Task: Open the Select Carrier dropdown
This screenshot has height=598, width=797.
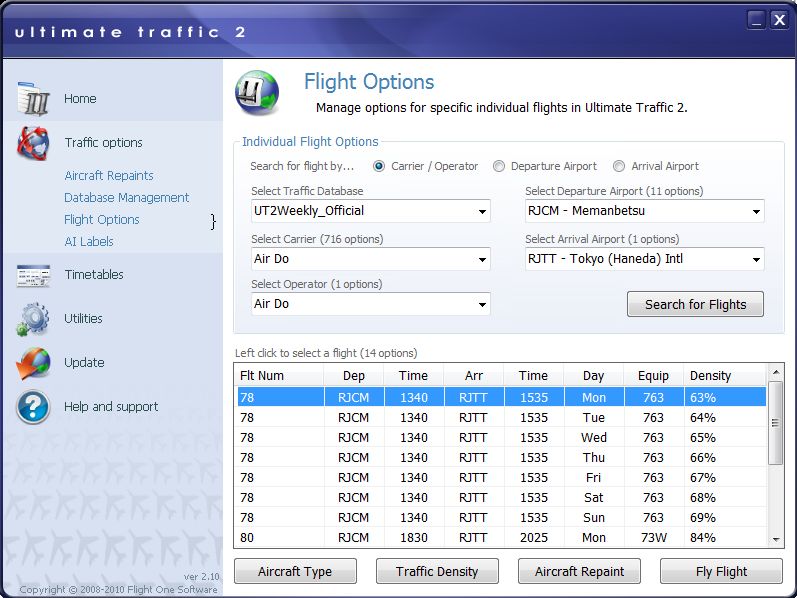Action: [x=371, y=259]
